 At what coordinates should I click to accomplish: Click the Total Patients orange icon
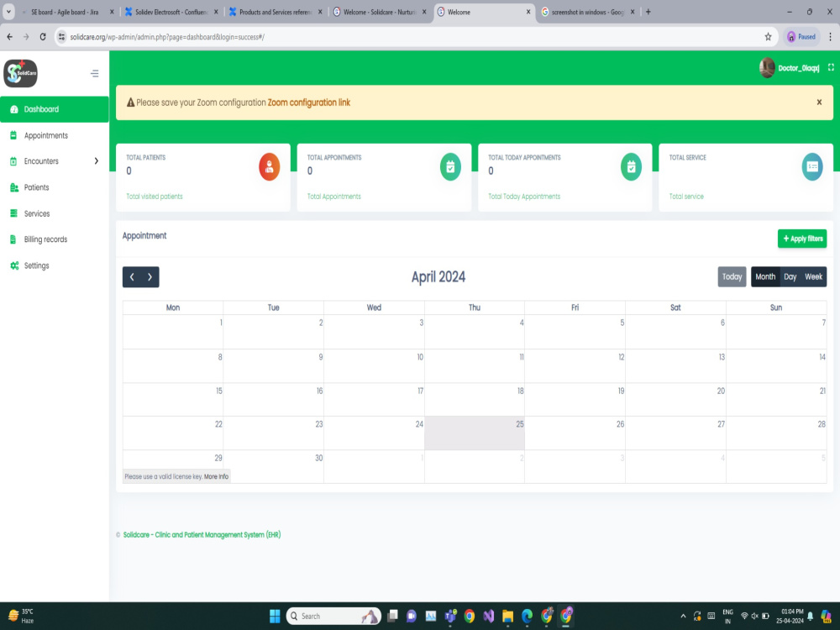(x=270, y=166)
